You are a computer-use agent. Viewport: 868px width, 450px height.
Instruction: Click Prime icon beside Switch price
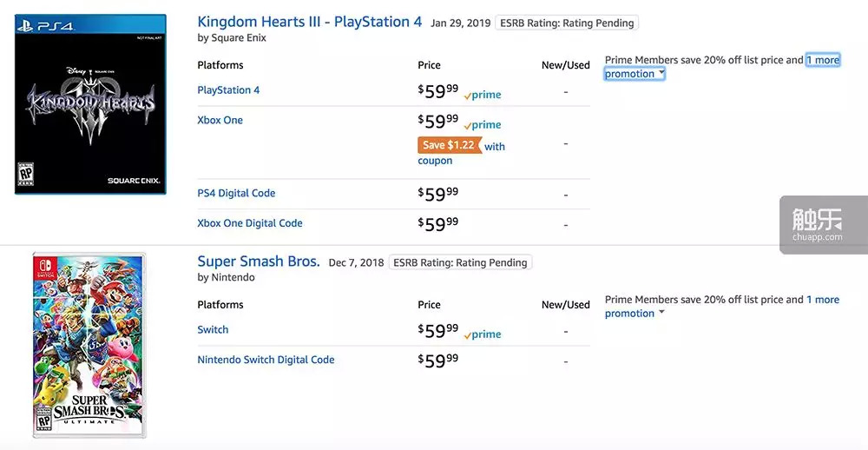[483, 334]
